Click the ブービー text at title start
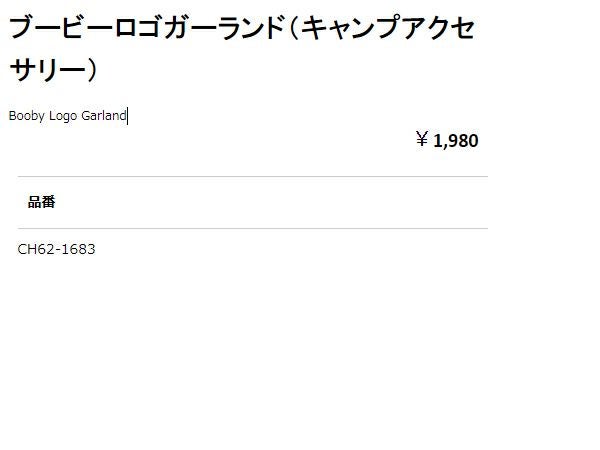 pos(51,28)
